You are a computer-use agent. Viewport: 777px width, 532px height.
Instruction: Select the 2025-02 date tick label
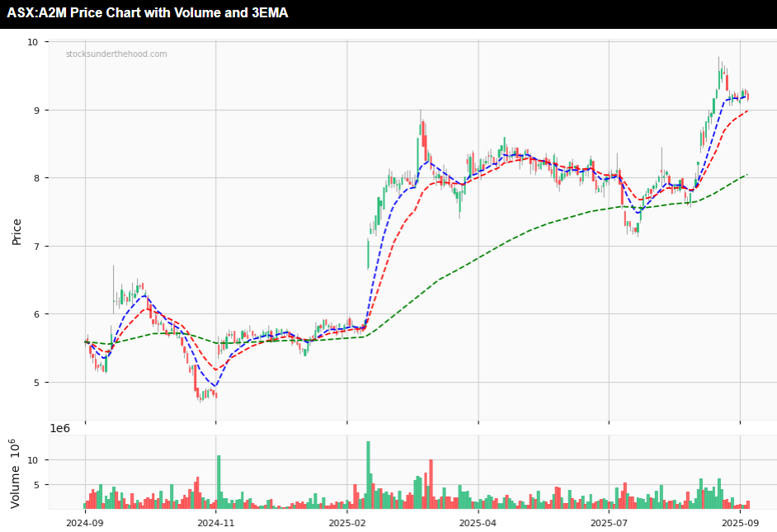[x=347, y=522]
